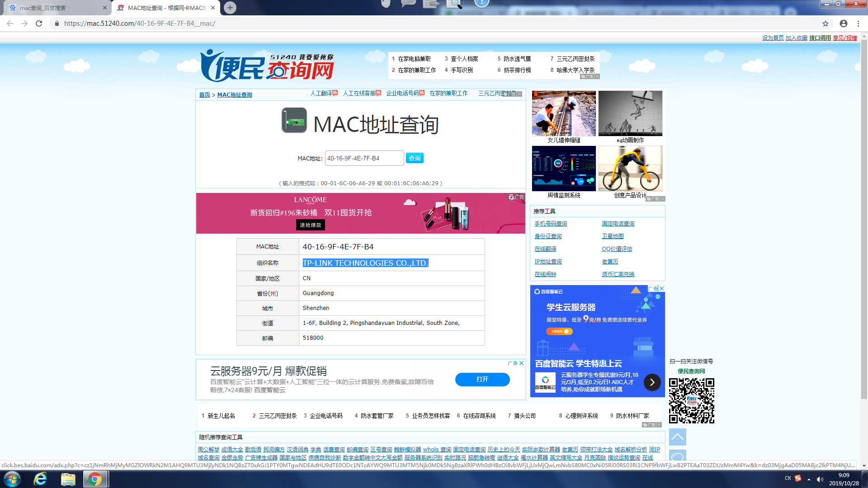Viewport: 868px width, 488px height.
Task: Reload the current page
Action: point(39,23)
